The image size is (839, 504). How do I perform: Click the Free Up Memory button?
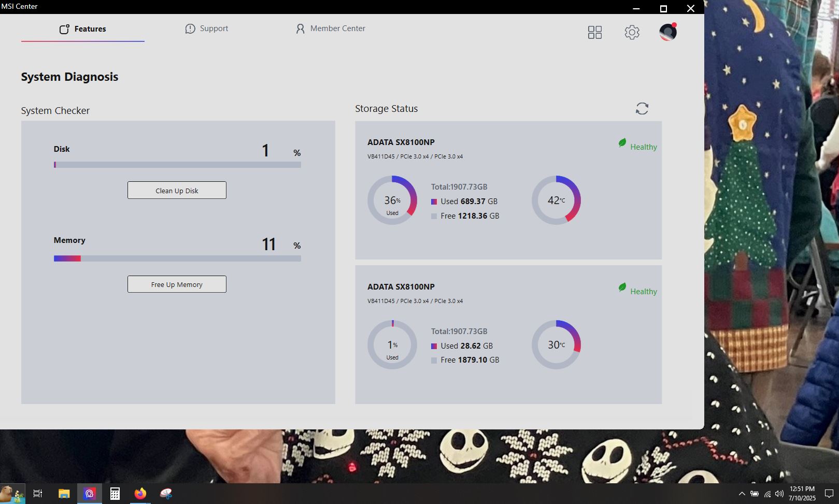177,284
